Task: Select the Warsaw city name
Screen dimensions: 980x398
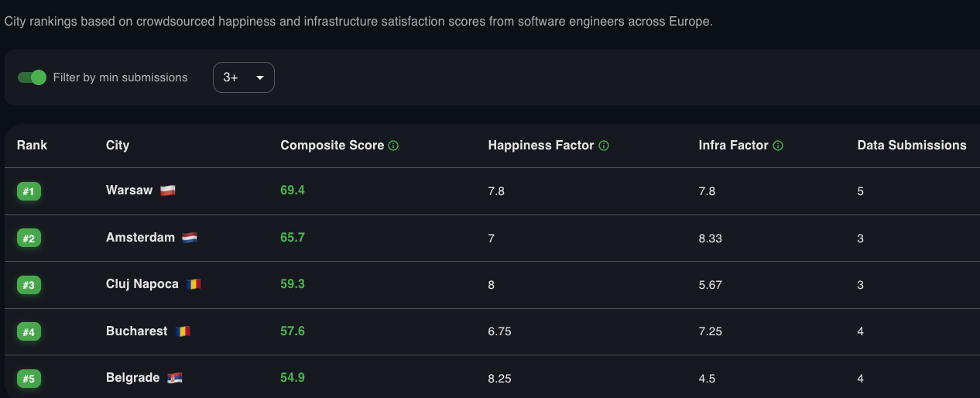Action: [129, 190]
